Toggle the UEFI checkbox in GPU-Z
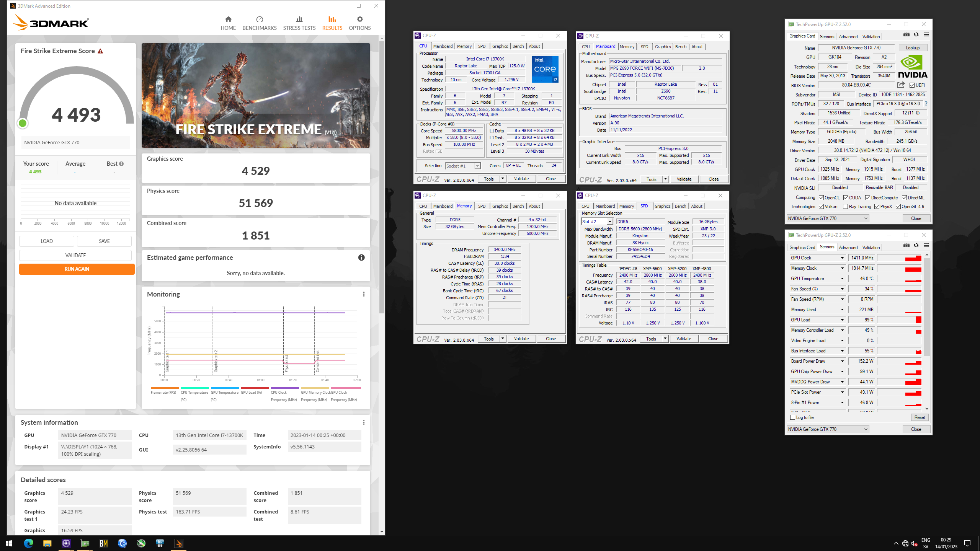The image size is (980, 551). click(x=912, y=85)
